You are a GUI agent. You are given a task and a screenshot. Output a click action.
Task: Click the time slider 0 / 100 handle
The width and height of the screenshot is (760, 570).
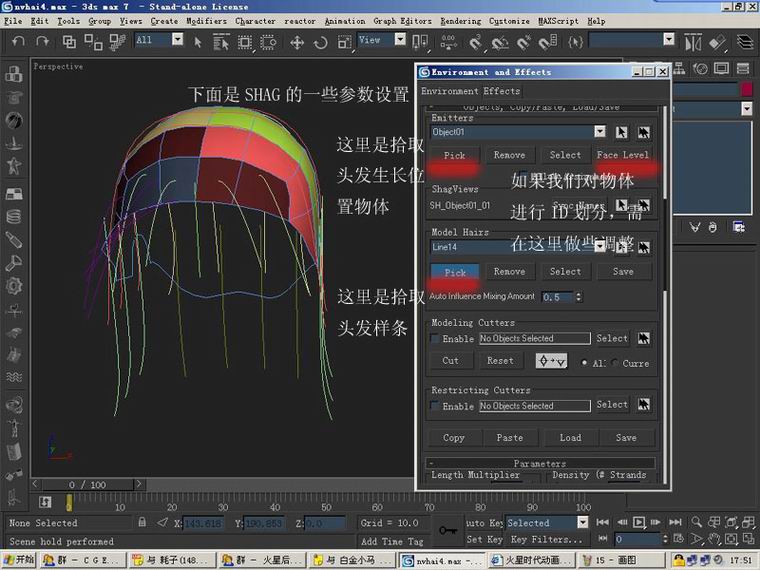coord(87,484)
